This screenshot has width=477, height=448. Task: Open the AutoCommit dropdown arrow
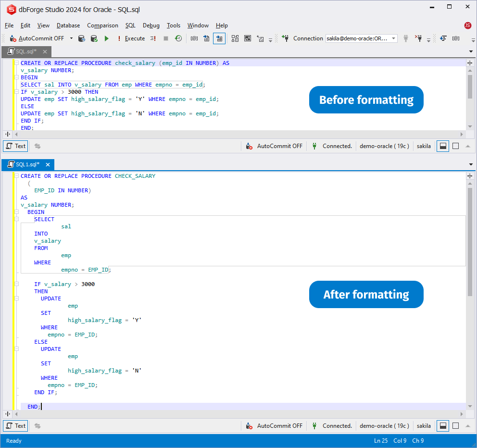71,38
